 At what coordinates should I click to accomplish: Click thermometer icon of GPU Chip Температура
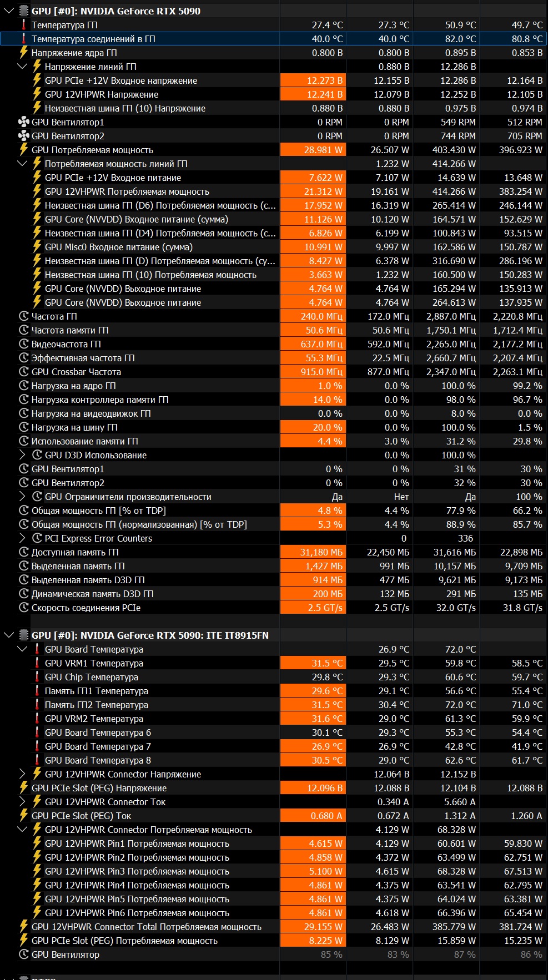click(x=37, y=676)
